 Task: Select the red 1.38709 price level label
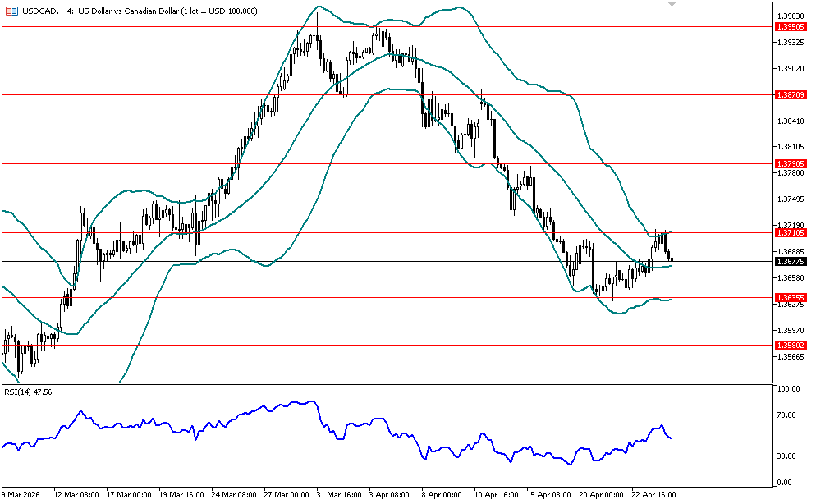(x=791, y=95)
